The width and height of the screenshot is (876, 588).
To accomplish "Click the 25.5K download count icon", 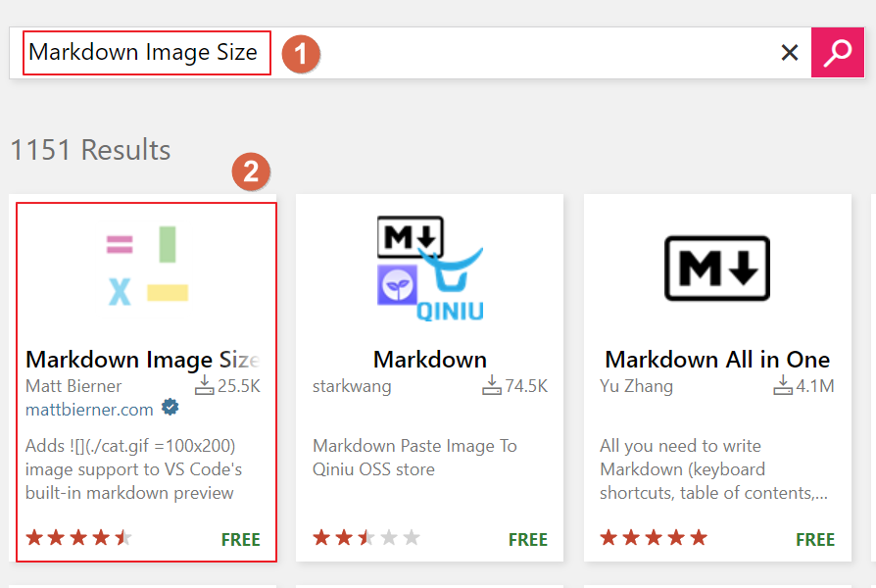I will click(204, 385).
